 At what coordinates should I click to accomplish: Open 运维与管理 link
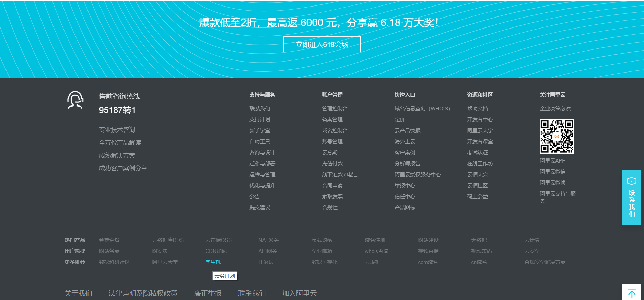click(x=262, y=175)
